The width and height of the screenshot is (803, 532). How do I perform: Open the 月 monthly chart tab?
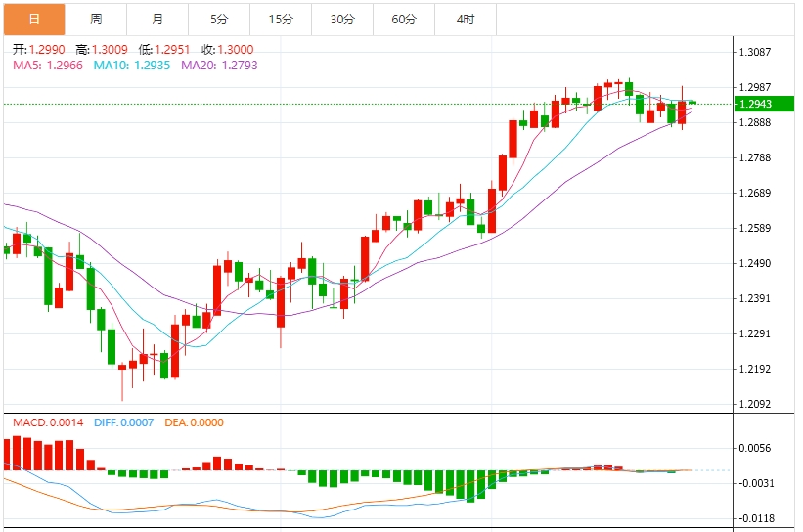pos(157,20)
